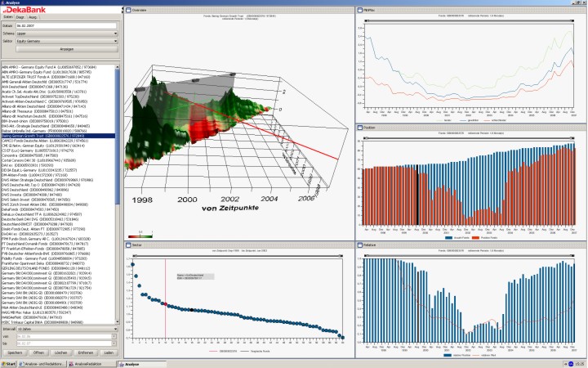Click the Speichern button

[15, 352]
